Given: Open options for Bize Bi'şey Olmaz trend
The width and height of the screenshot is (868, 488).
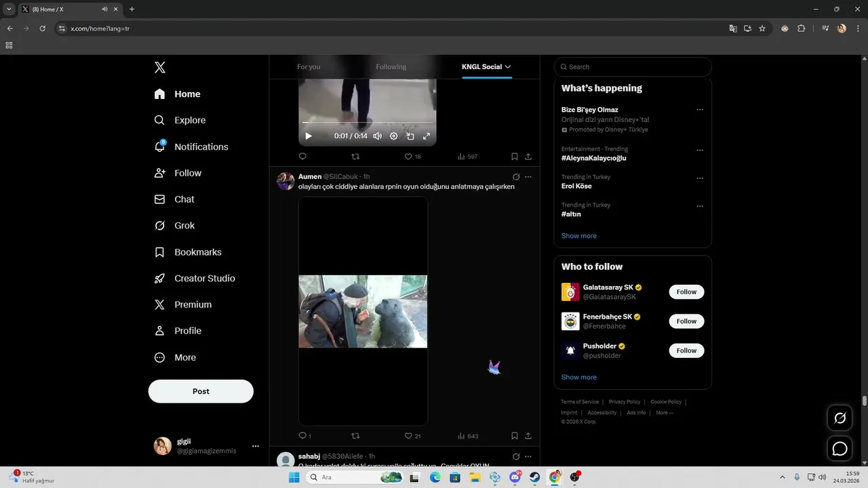Looking at the screenshot, I should coord(700,110).
